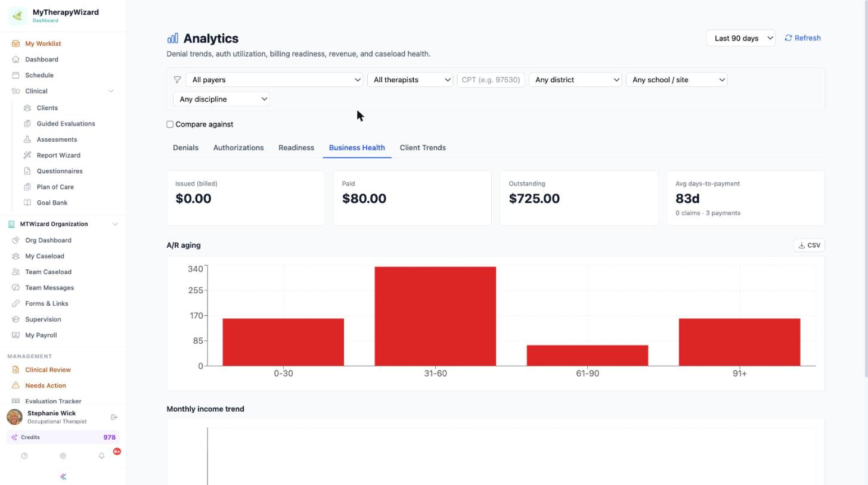Click the filter funnel icon
This screenshot has height=485, width=868.
177,80
